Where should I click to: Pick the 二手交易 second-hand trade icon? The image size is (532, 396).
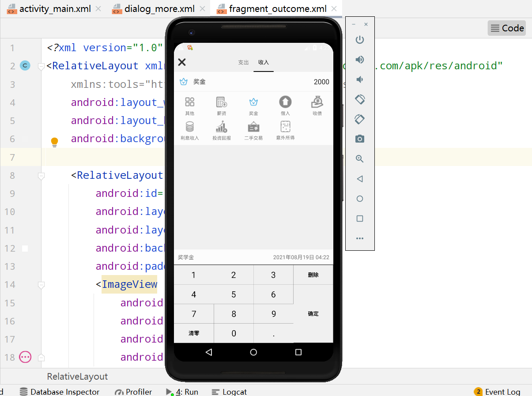pos(253,127)
